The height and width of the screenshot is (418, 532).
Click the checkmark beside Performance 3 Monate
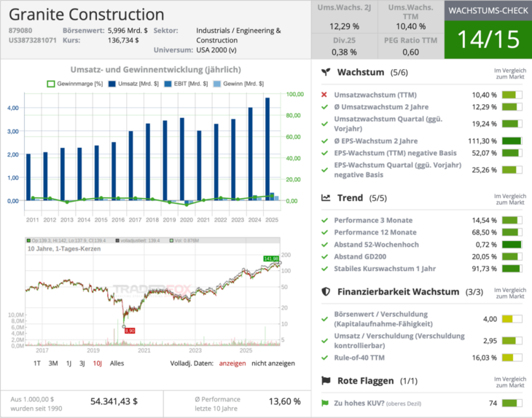click(325, 221)
